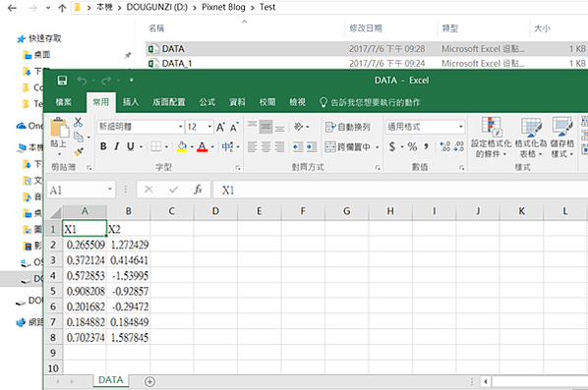588x390 pixels.
Task: Click the insert function fx icon
Action: (x=198, y=190)
